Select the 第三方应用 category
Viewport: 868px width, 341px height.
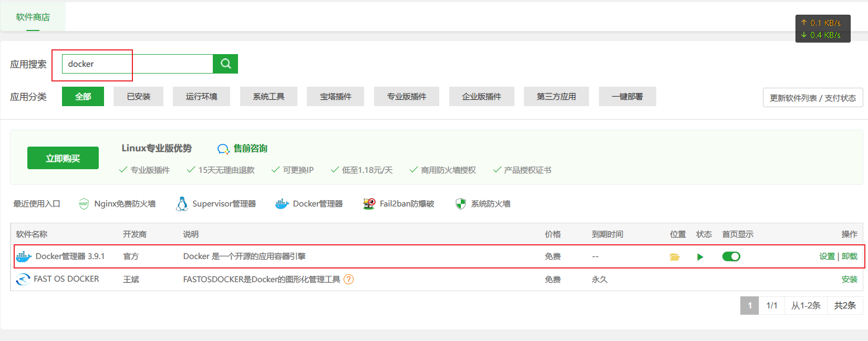coord(556,97)
